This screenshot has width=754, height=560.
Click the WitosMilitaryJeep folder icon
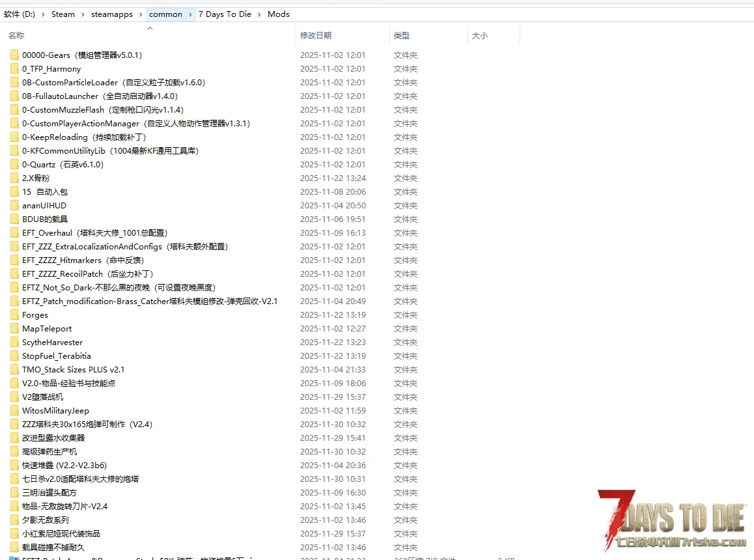[14, 411]
